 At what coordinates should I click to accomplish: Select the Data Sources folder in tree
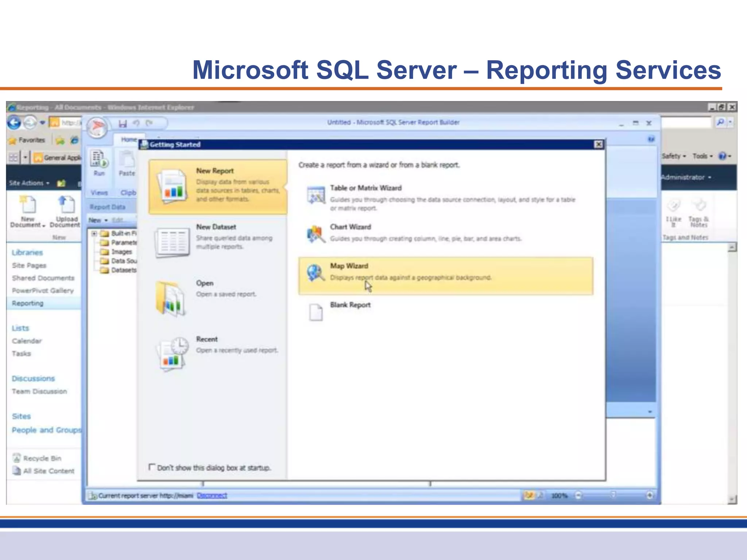119,261
